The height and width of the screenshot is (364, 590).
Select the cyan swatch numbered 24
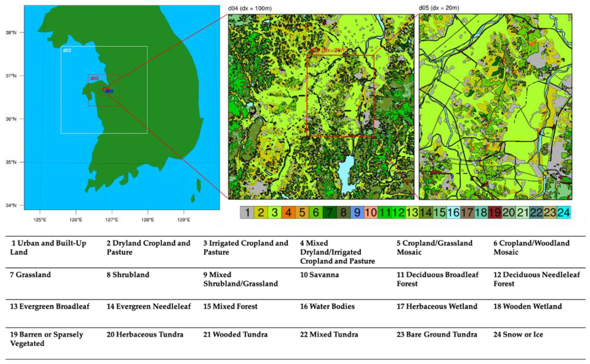(564, 212)
